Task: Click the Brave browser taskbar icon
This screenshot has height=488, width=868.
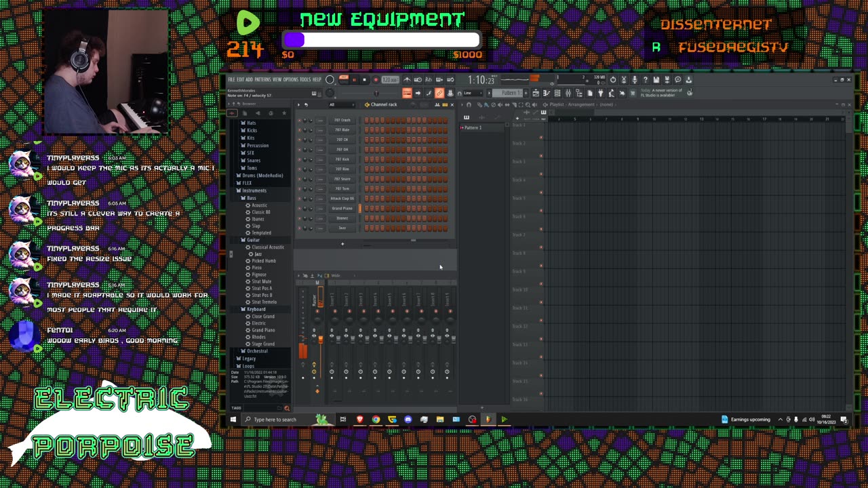Action: (x=359, y=420)
